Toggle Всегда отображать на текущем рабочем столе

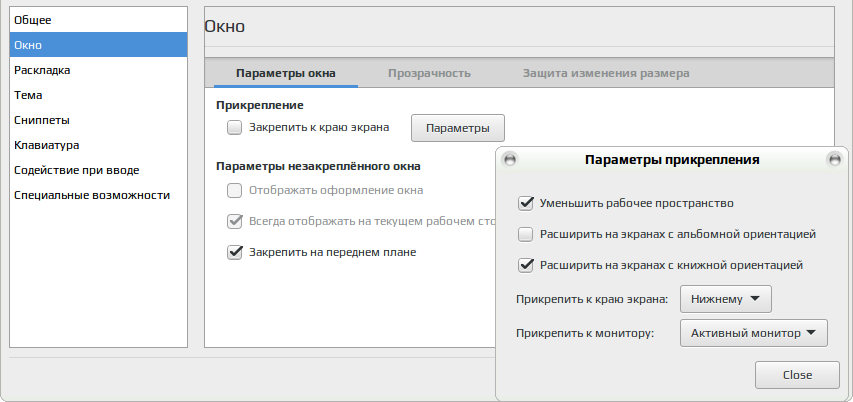coord(234,221)
